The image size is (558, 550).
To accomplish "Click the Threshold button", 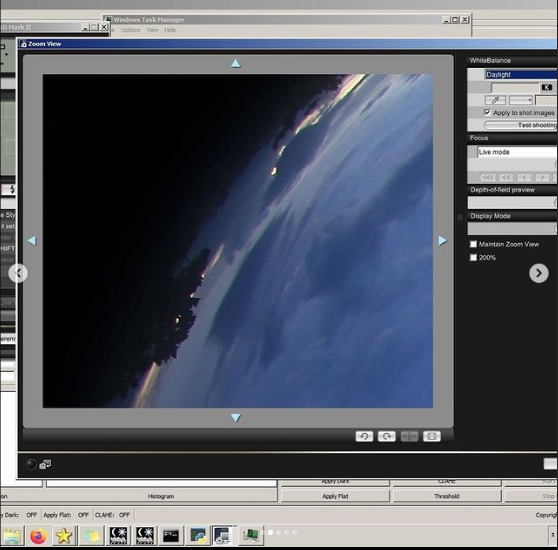I will (x=447, y=496).
